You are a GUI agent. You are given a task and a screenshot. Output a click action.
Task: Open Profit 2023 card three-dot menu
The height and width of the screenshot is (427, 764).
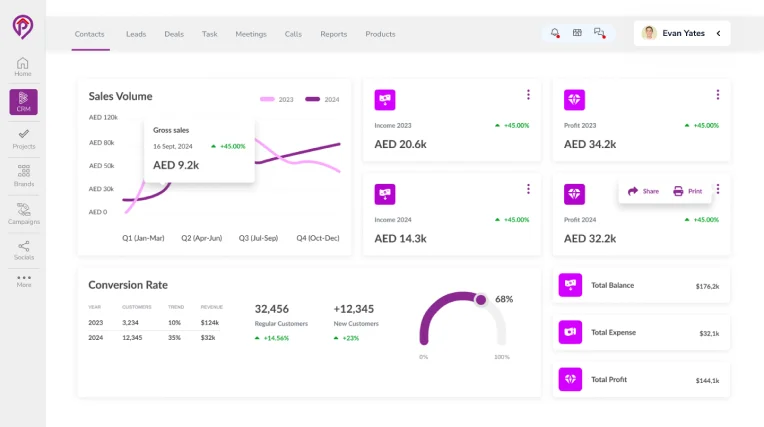(718, 95)
